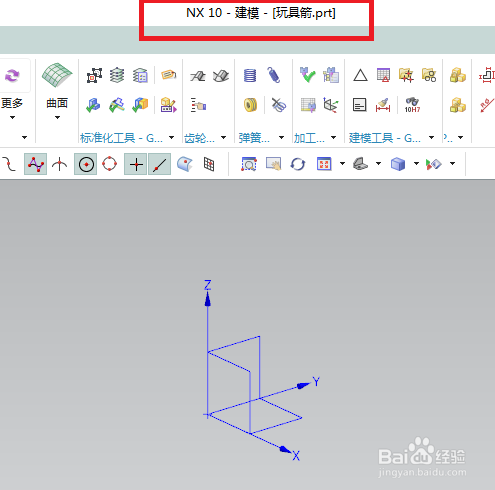Toggle bounded grid point snapping
The width and height of the screenshot is (495, 490).
tap(209, 164)
